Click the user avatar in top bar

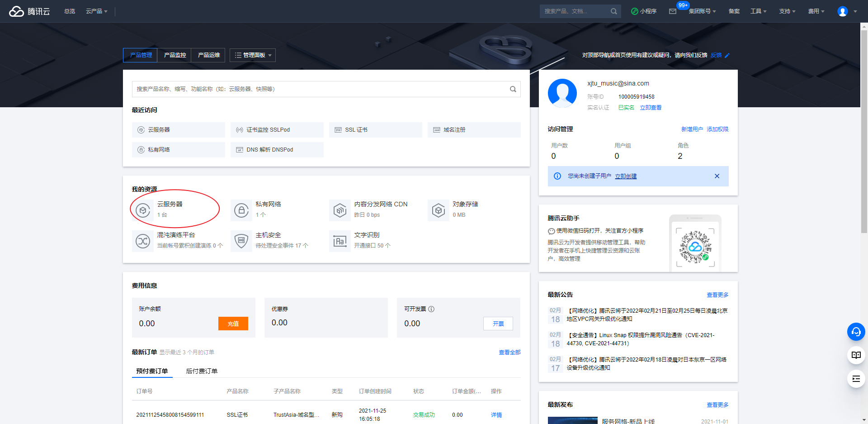pyautogui.click(x=842, y=11)
